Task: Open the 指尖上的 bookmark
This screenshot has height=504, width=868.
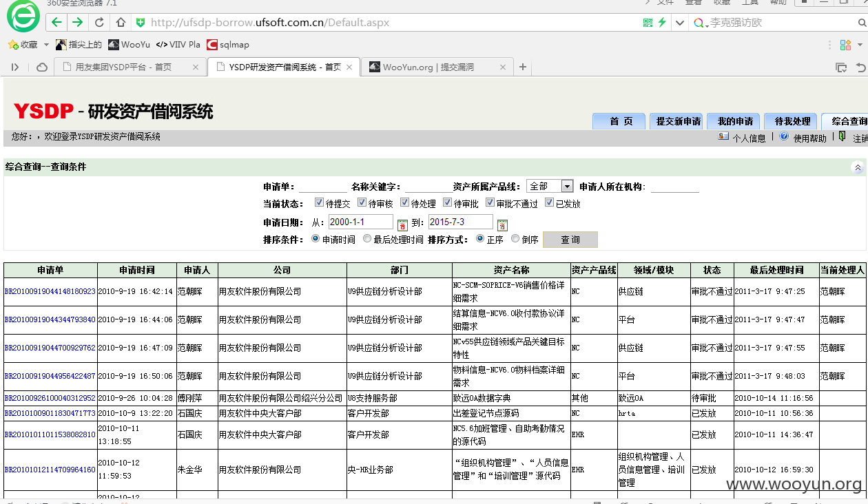Action: click(x=79, y=45)
